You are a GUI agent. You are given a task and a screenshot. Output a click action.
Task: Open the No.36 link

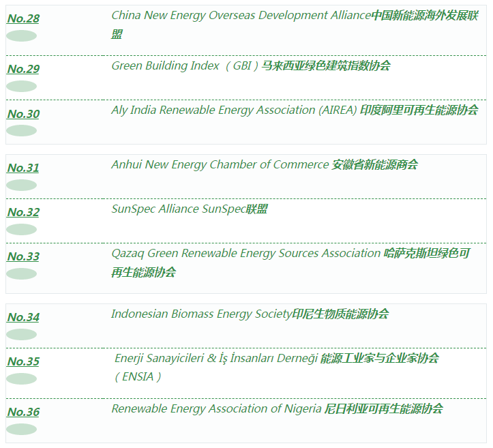tap(23, 412)
